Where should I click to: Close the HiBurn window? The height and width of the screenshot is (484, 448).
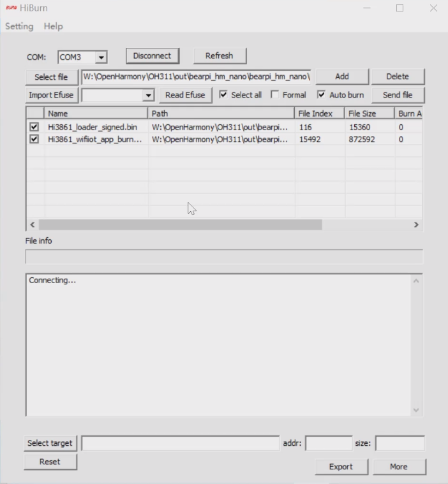tap(433, 8)
